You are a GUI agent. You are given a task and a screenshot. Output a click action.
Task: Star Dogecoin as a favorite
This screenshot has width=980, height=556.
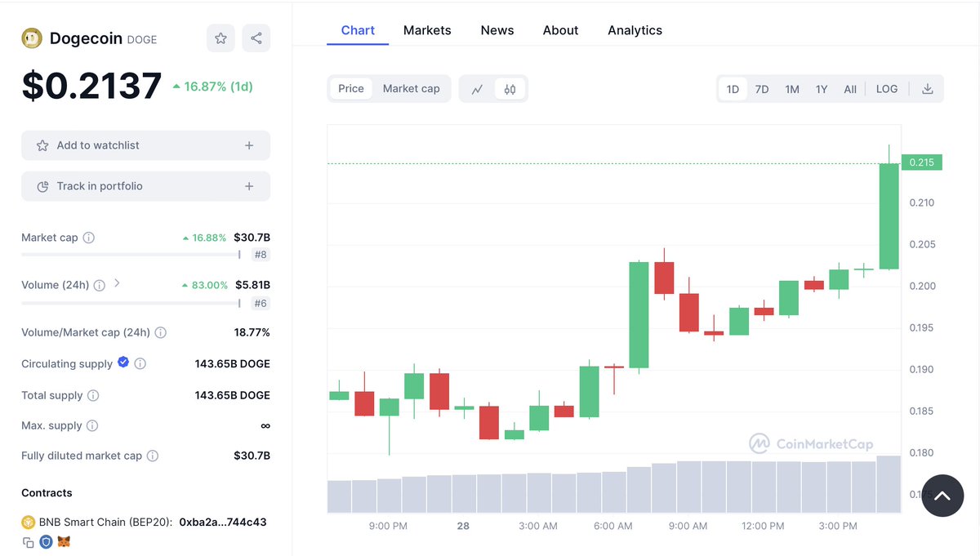pos(220,38)
